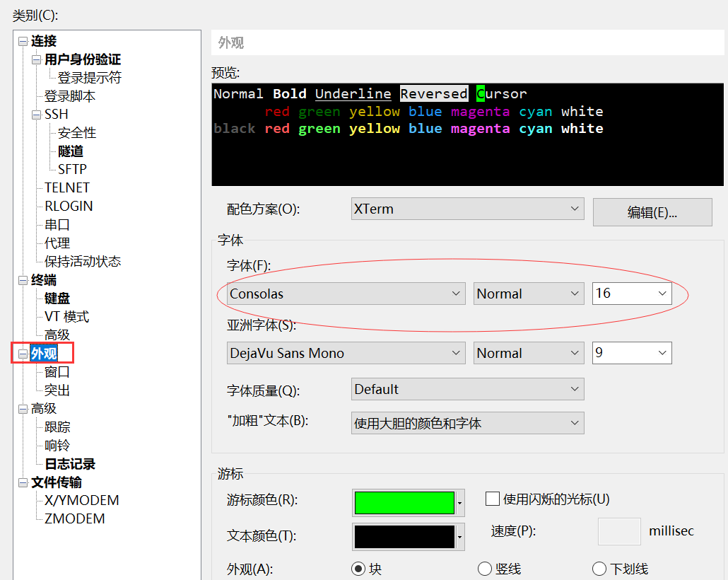Click the green 游标颜色 swatch
The height and width of the screenshot is (580, 728).
click(404, 503)
